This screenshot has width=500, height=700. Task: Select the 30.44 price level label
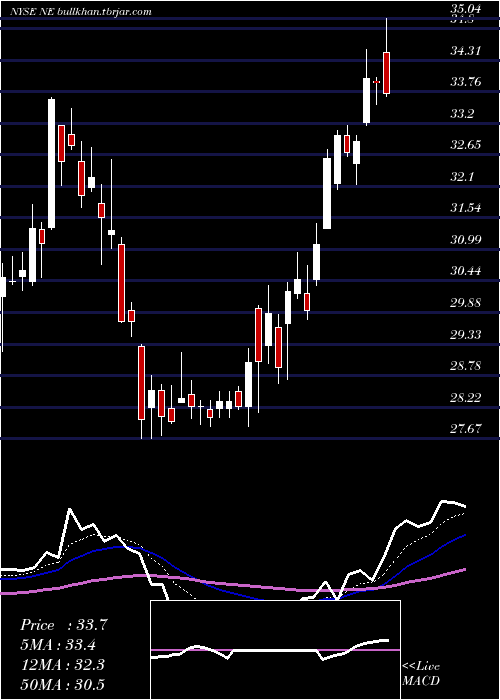click(x=466, y=271)
